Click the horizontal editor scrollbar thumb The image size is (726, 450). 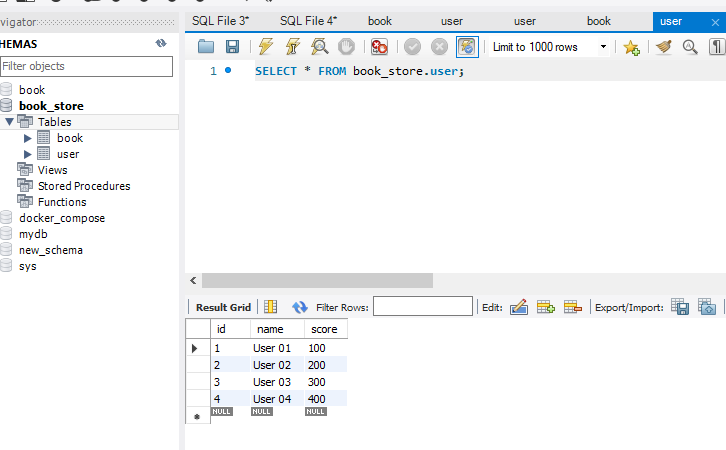coord(317,281)
